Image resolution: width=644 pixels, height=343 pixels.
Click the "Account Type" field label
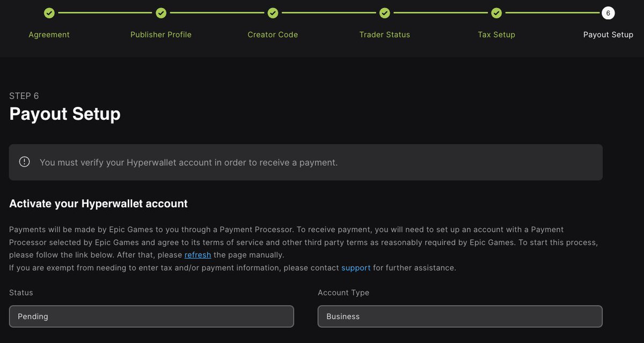pyautogui.click(x=343, y=293)
